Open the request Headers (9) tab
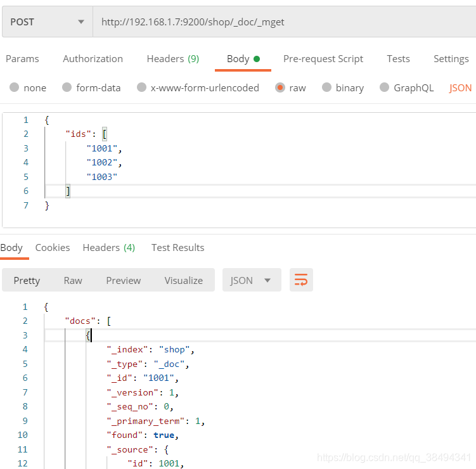 click(x=172, y=59)
